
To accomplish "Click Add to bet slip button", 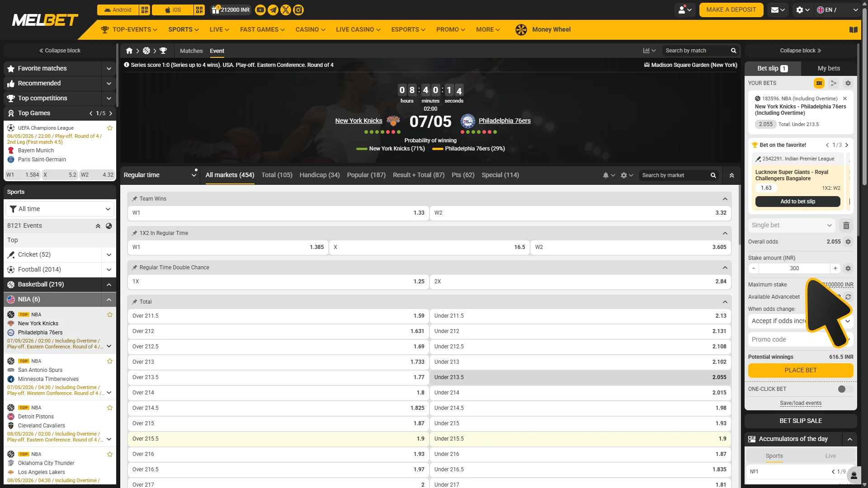I will click(797, 202).
